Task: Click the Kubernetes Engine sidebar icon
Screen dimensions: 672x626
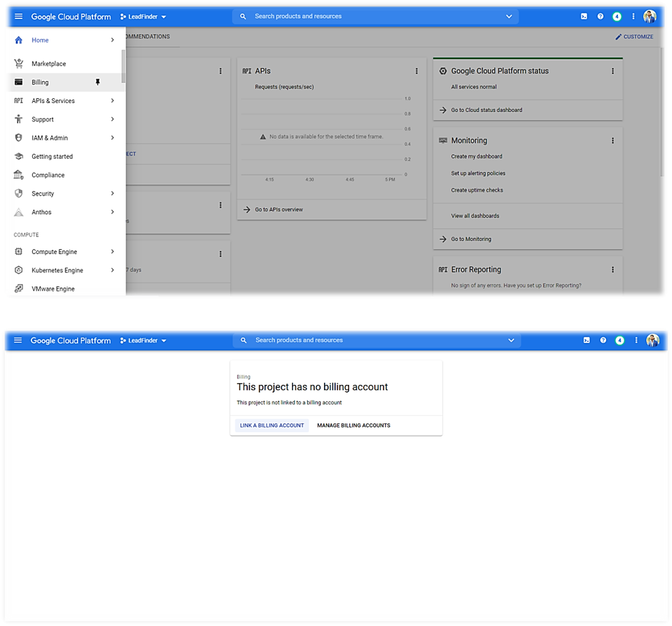Action: coord(19,271)
